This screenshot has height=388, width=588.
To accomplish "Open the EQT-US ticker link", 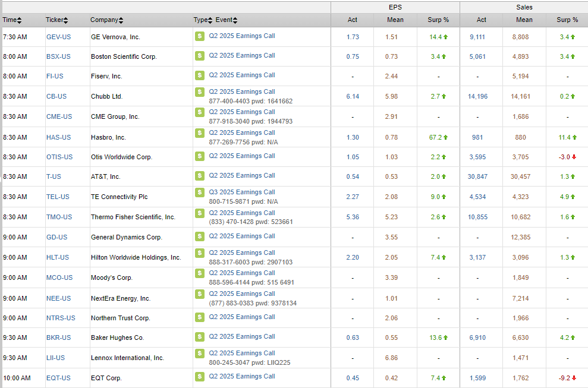I will tap(58, 378).
